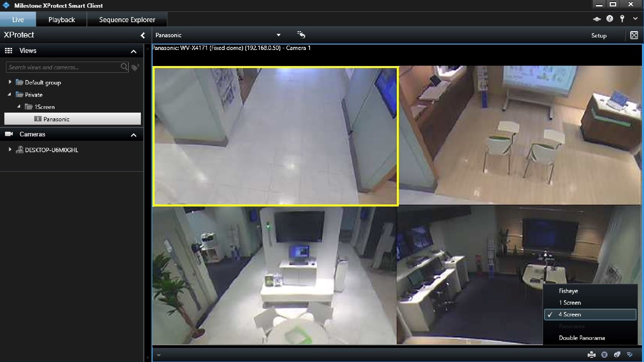The width and height of the screenshot is (644, 362).
Task: Minimize the Smart Client window
Action: pos(599,4)
